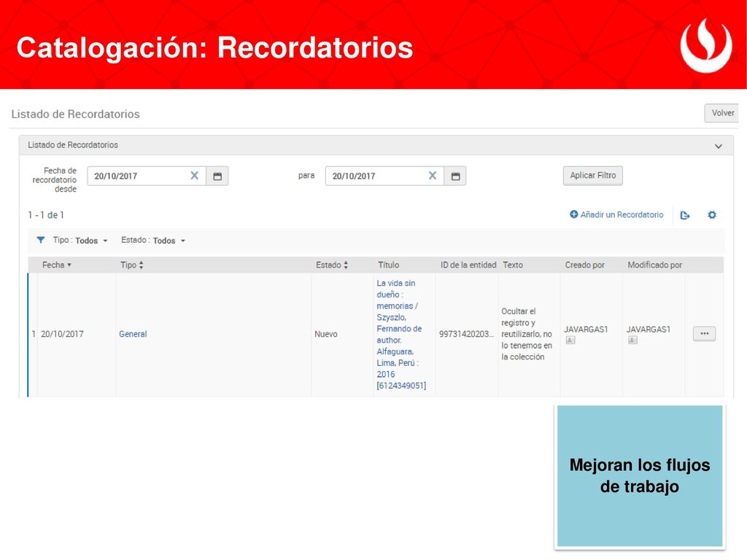Screen dimensions: 747x560
Task: Click the Modificado por column header
Action: tap(654, 265)
